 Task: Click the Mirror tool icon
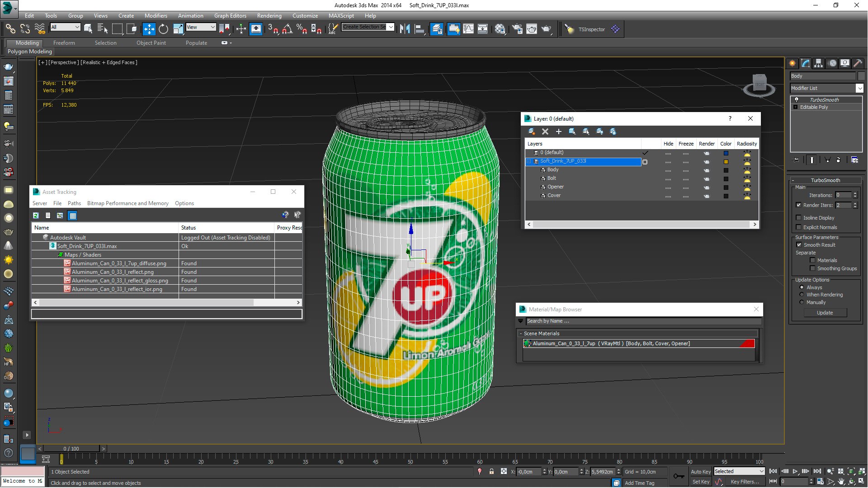coord(405,29)
